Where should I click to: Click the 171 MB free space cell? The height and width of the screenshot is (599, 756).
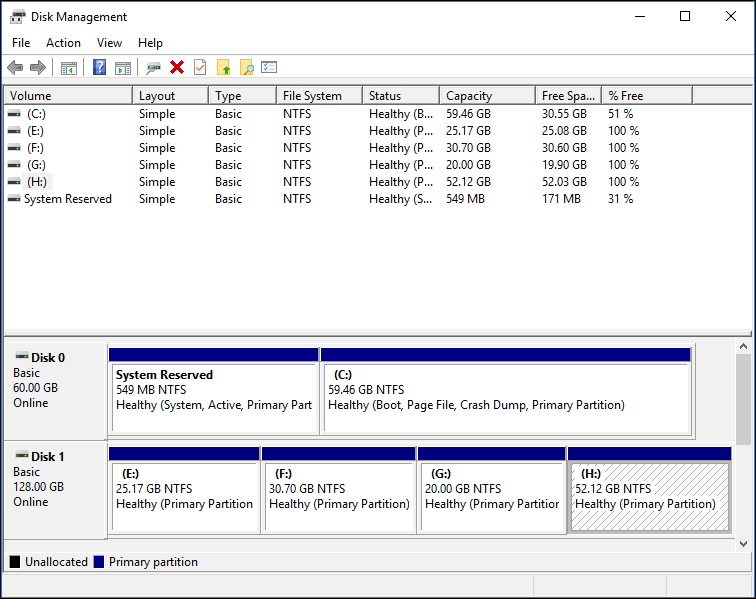[x=561, y=199]
